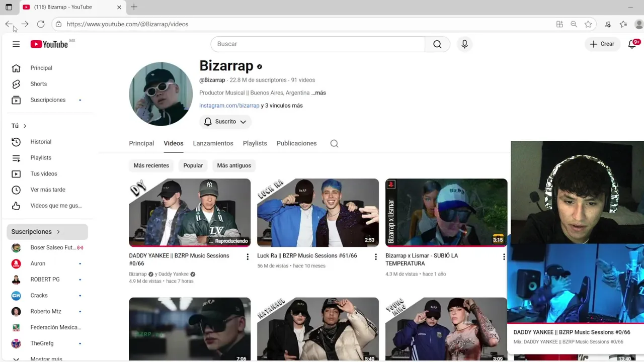Select the Videos tab
The image size is (644, 362).
coord(174,143)
